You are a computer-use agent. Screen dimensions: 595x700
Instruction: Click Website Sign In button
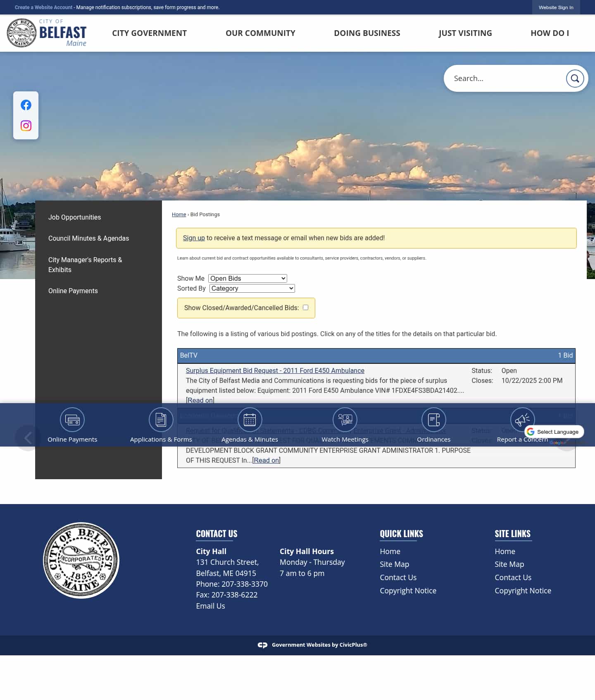point(556,7)
